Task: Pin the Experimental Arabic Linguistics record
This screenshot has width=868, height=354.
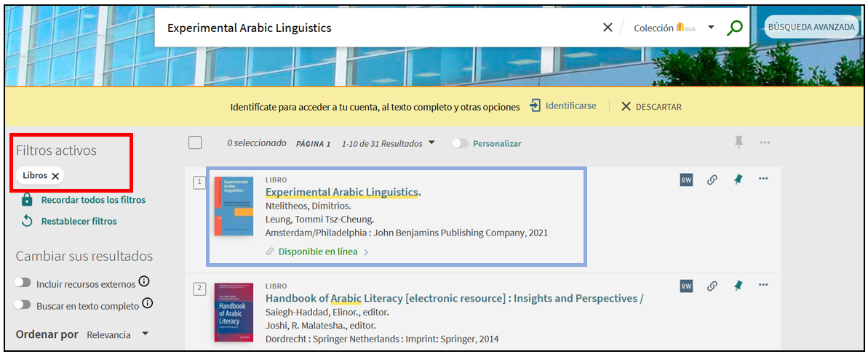Action: click(738, 180)
